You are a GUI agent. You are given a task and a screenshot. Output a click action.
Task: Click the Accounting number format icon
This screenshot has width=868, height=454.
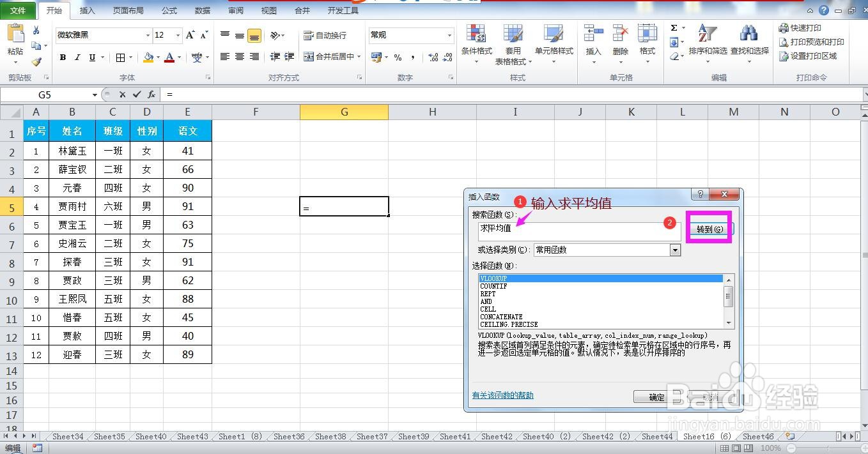(376, 57)
